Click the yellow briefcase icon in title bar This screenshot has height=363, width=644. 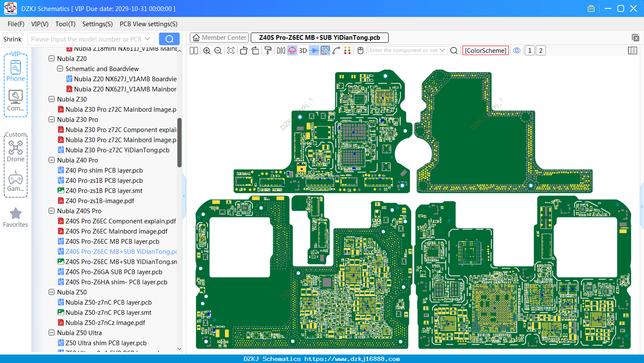coord(591,8)
